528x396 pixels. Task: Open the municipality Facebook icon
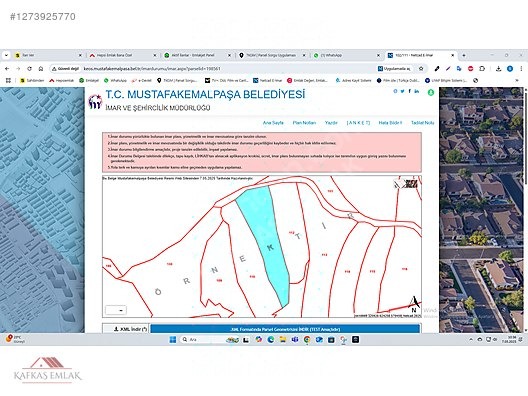(x=410, y=91)
